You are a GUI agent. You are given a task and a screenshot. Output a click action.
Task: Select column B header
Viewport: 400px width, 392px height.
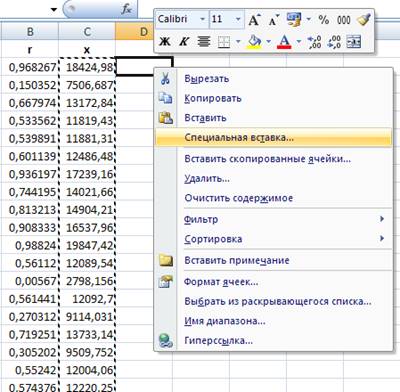pyautogui.click(x=30, y=32)
